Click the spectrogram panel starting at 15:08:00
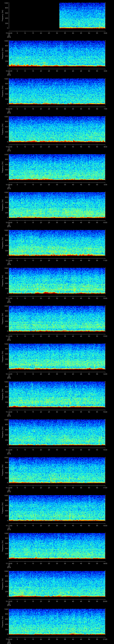 point(57,167)
